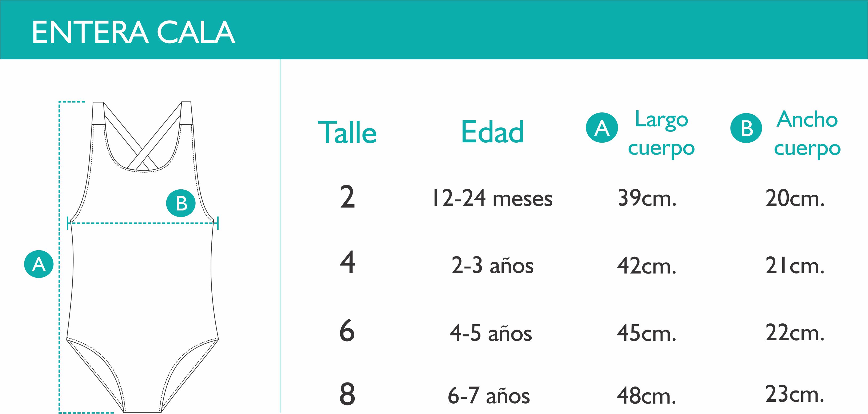Screen dimensions: 868x414
Task: Click the B badge on the swimsuit drawing
Action: click(181, 203)
